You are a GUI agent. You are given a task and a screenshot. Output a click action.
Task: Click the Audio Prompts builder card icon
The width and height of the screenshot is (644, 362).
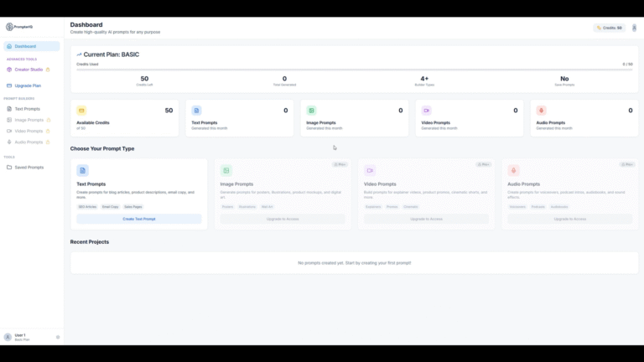(x=513, y=170)
